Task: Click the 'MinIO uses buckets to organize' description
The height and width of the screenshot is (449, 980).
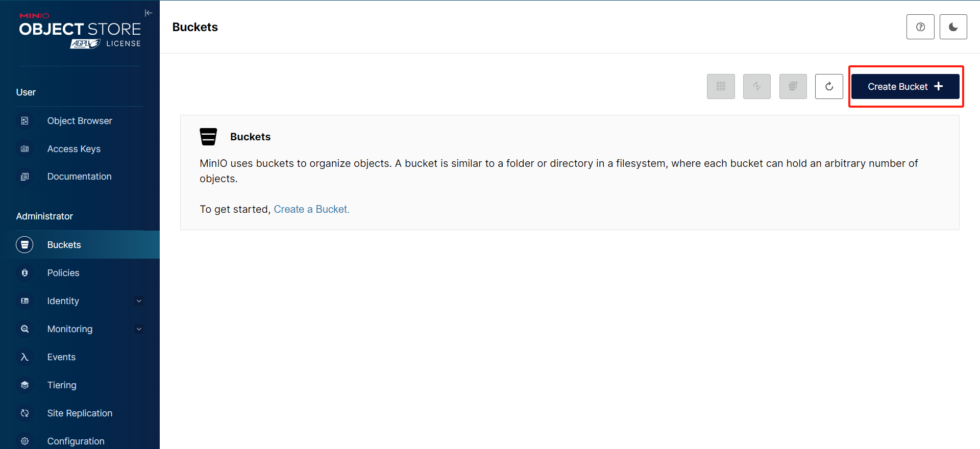Action: click(558, 171)
